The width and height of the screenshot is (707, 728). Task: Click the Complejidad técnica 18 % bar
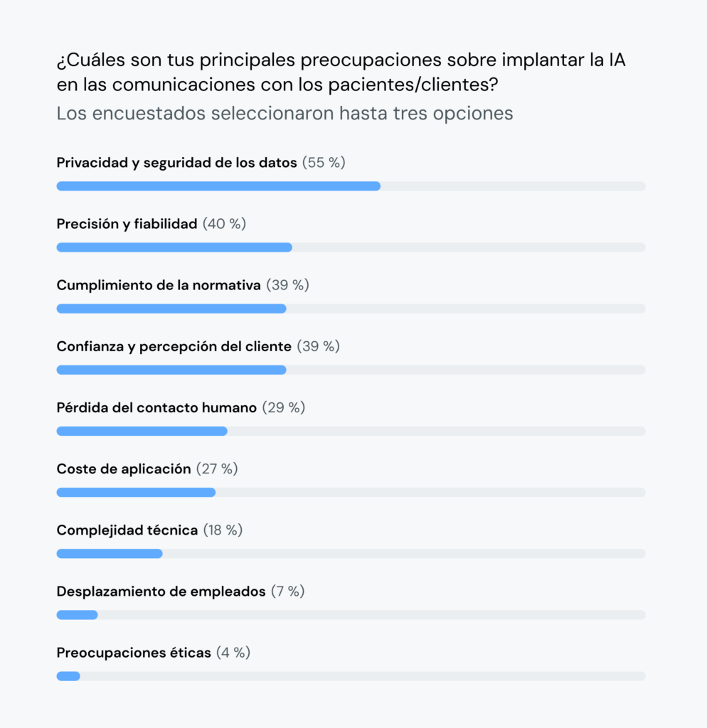tap(110, 553)
